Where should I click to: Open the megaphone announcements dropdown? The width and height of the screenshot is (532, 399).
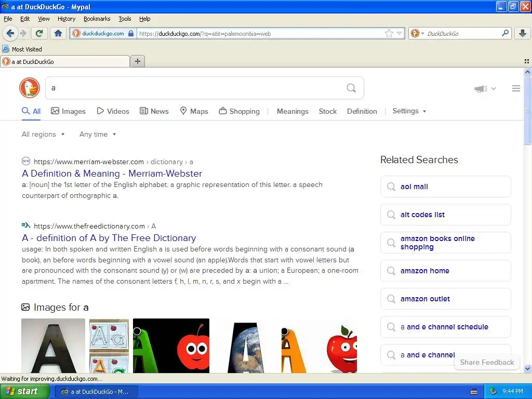tap(485, 88)
